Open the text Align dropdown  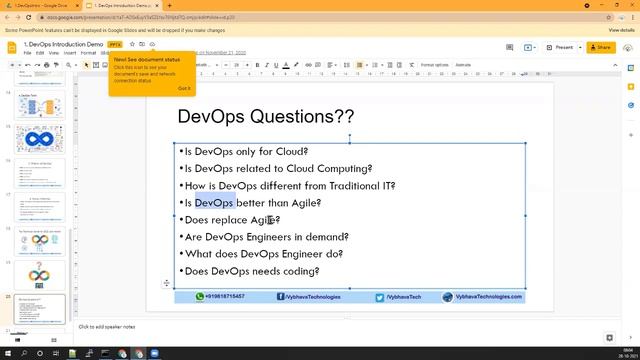click(x=332, y=65)
